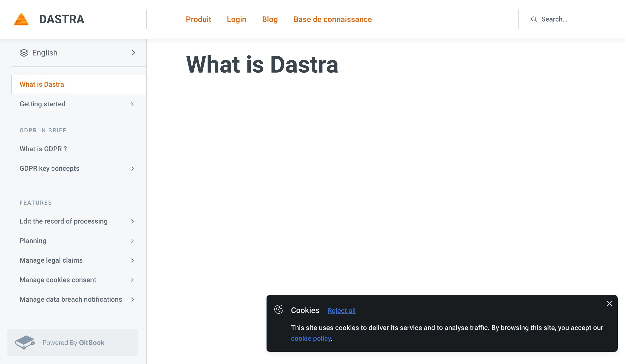The width and height of the screenshot is (626, 364).
Task: Select What is Dastra in sidebar
Action: tap(79, 84)
